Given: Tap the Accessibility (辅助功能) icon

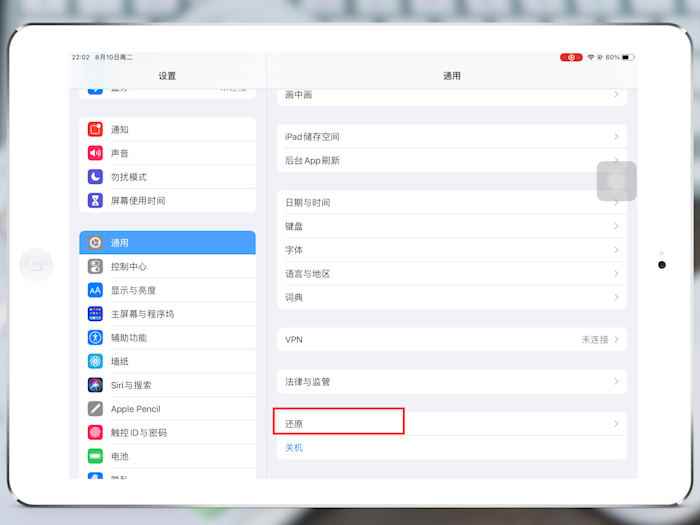Looking at the screenshot, I should tap(95, 338).
